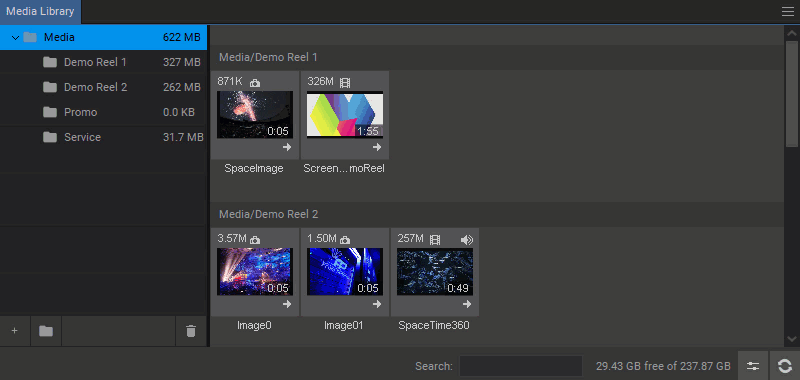Click the arrow on SpaceTime360
Screen dimensions: 800x380
click(x=467, y=305)
